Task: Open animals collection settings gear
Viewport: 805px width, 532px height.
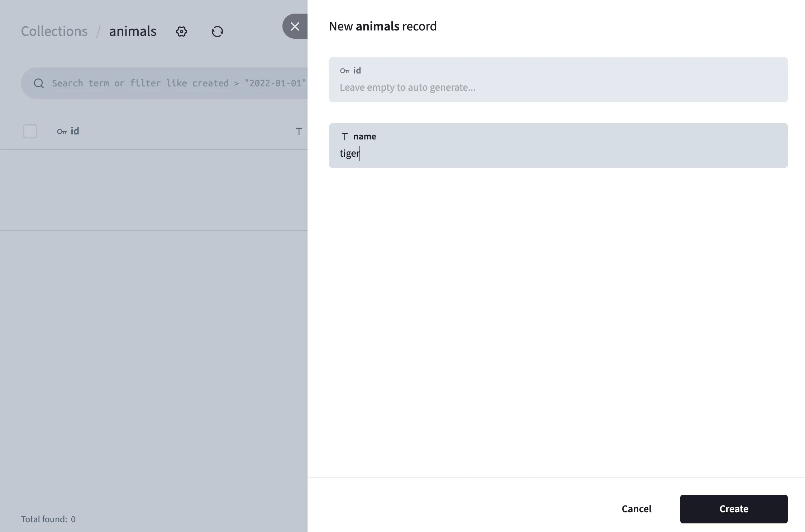Action: pyautogui.click(x=181, y=32)
